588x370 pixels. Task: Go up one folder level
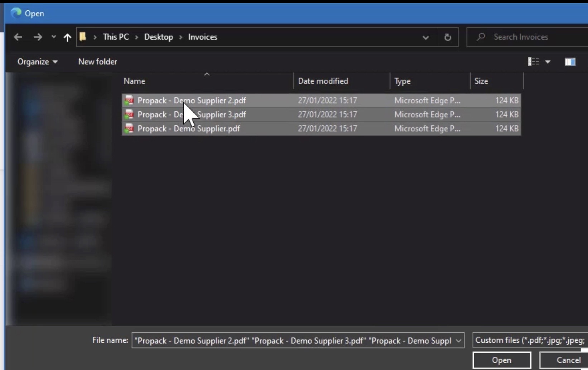(x=67, y=37)
